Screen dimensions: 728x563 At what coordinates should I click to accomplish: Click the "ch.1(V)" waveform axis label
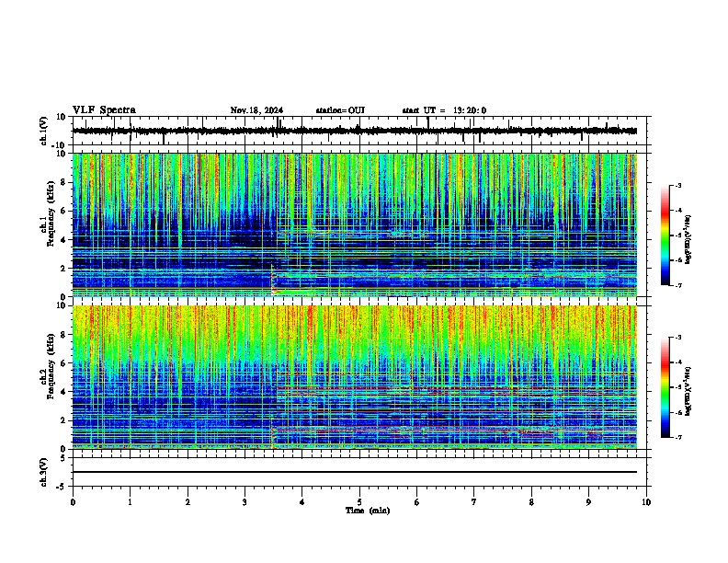click(x=44, y=131)
